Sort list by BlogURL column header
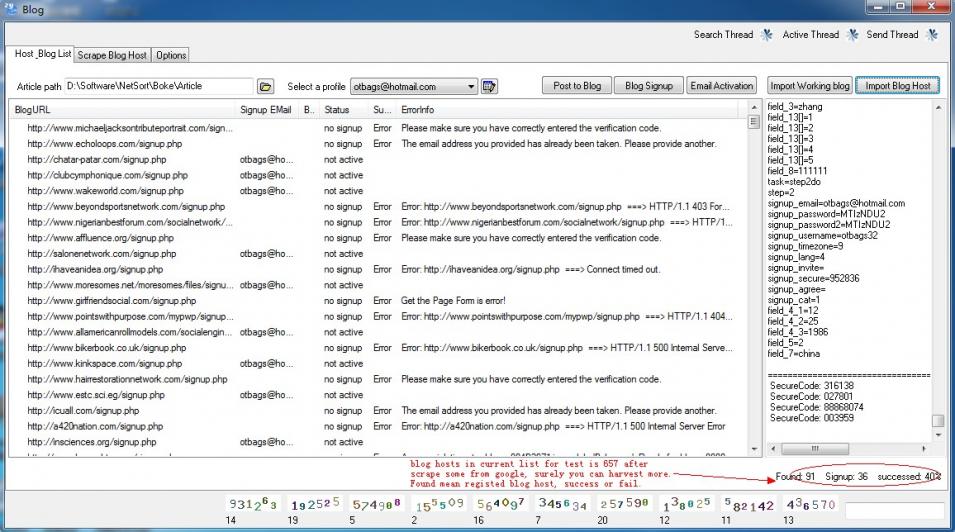Image resolution: width=955 pixels, height=532 pixels. [x=120, y=109]
